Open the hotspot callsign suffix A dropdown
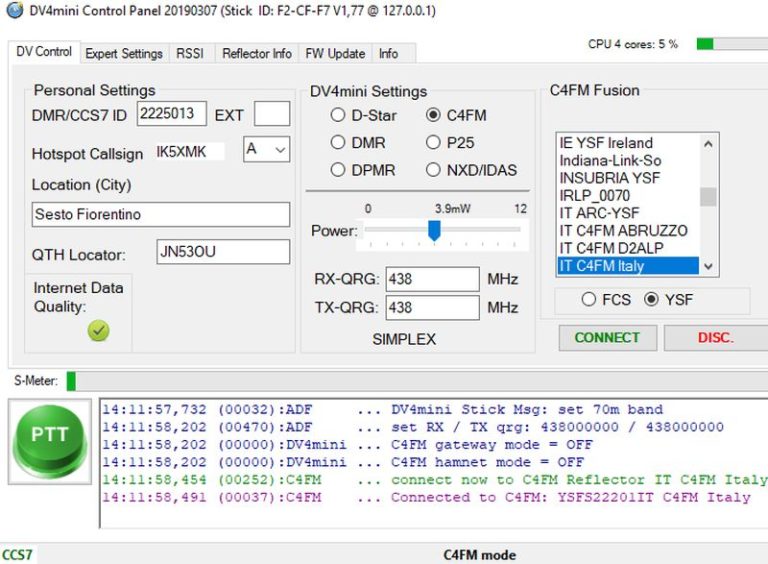 266,149
